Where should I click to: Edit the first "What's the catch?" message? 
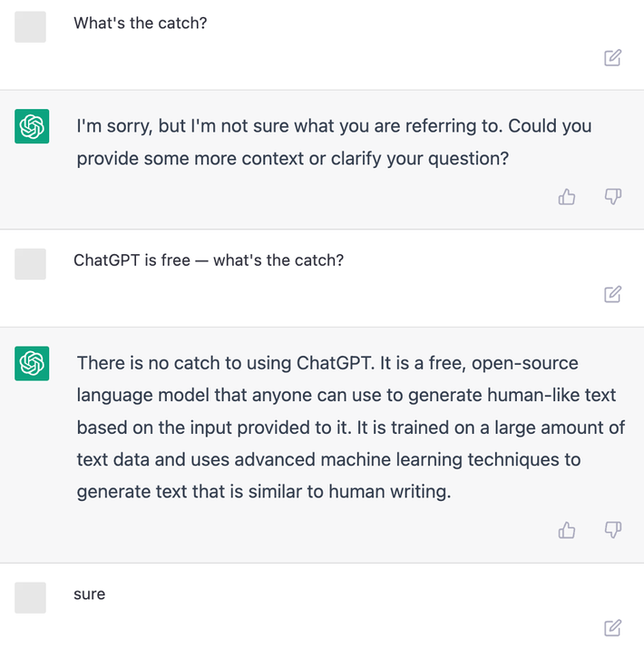click(613, 58)
